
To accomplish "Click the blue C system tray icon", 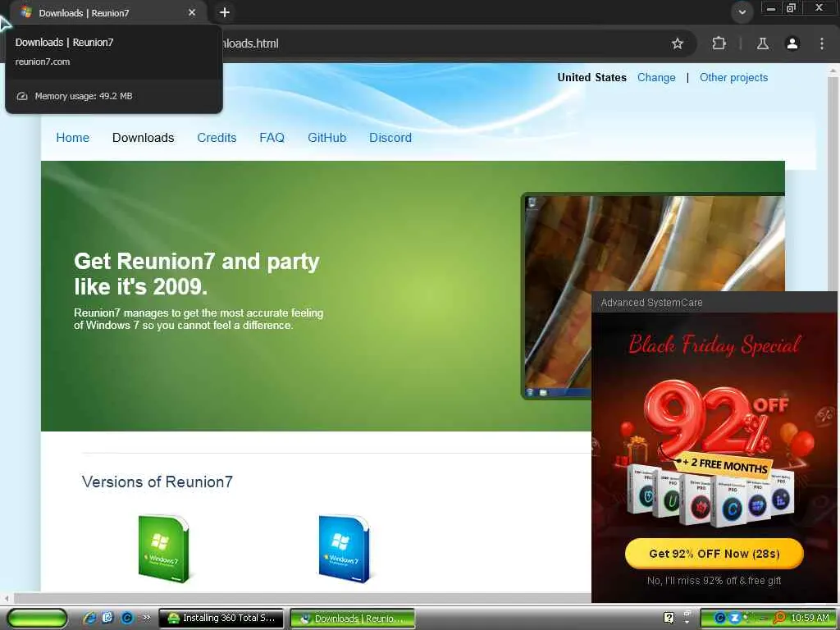I will click(720, 619).
